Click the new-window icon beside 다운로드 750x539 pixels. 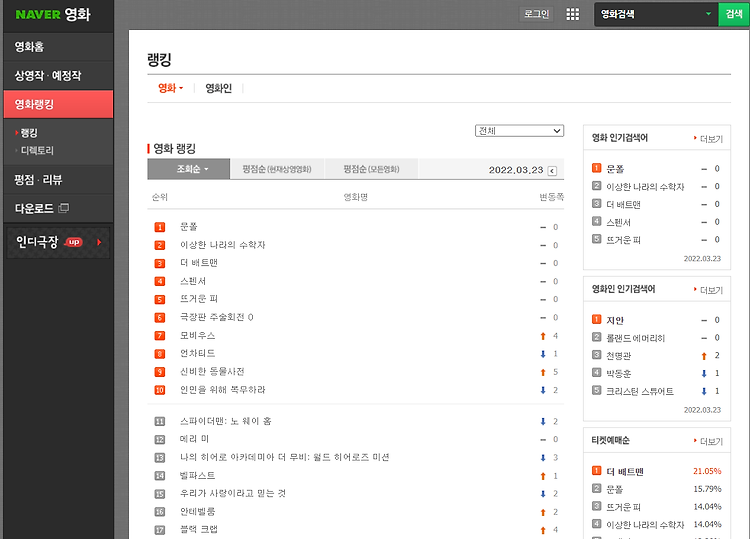64,208
